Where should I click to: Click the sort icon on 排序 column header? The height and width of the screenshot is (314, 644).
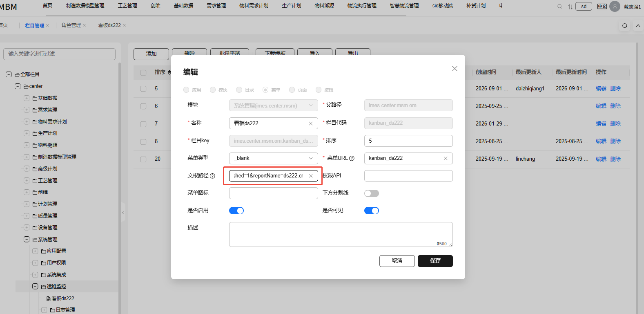coord(169,72)
